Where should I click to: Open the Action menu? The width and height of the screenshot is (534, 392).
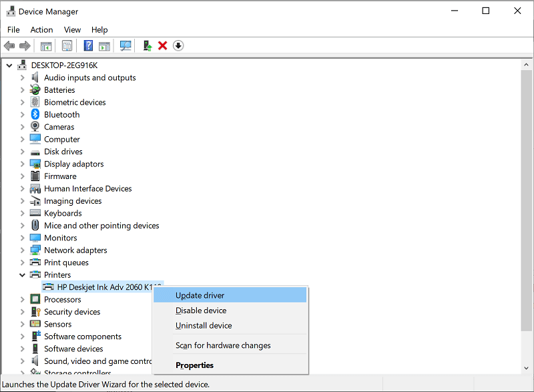coord(41,29)
